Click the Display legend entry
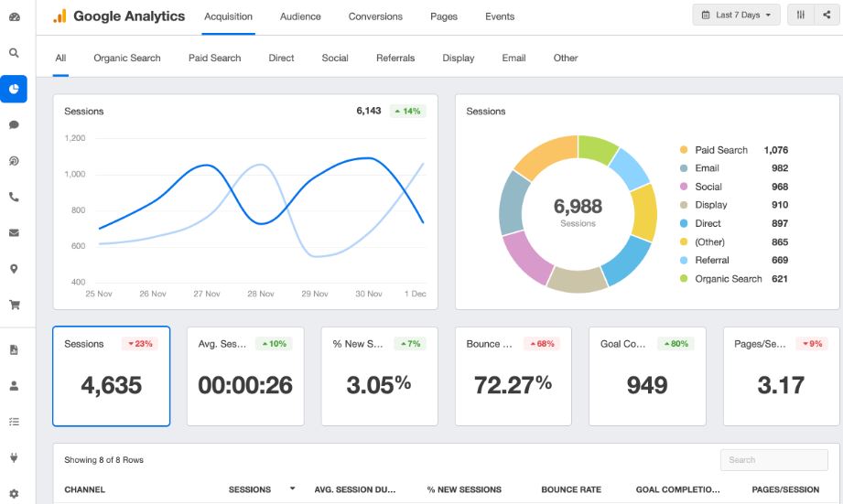Image resolution: width=843 pixels, height=504 pixels. point(734,205)
